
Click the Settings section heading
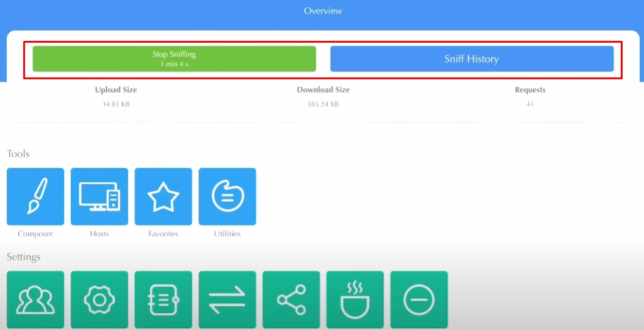[24, 257]
